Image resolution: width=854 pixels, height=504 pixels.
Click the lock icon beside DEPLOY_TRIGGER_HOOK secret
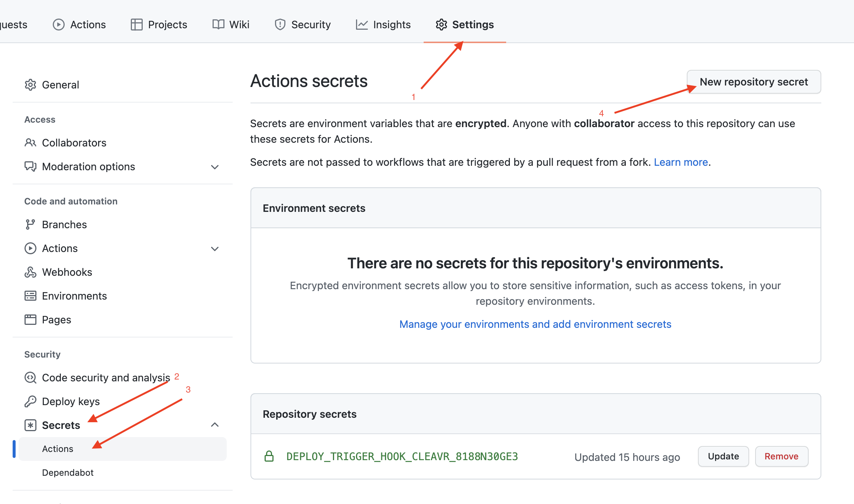(x=270, y=456)
